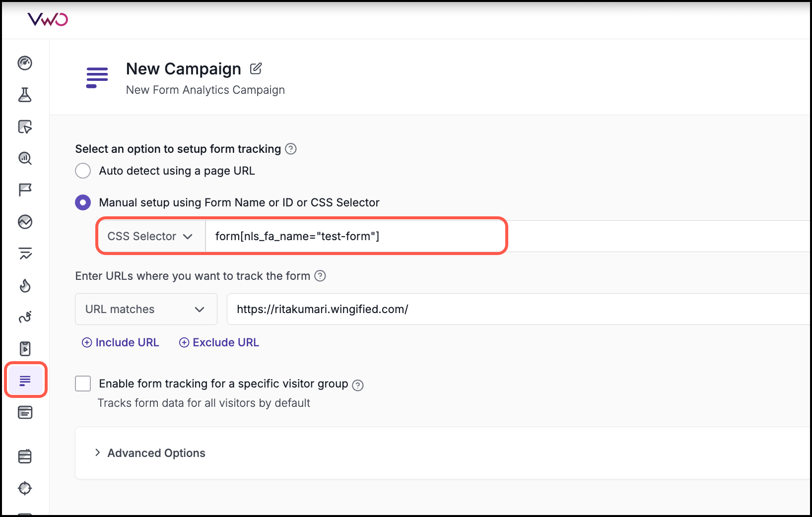Open the Heatmaps flame icon in sidebar
Image resolution: width=812 pixels, height=517 pixels.
[25, 285]
